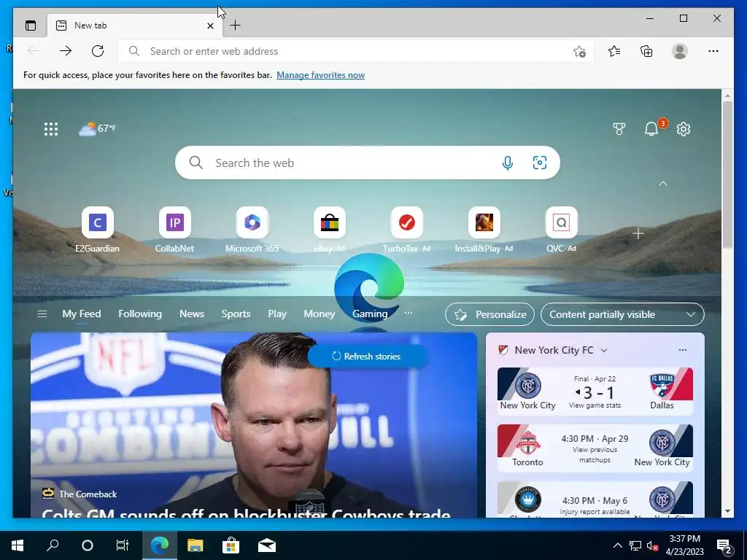Click the scrollbar down arrow
The height and width of the screenshot is (560, 747).
point(727,511)
